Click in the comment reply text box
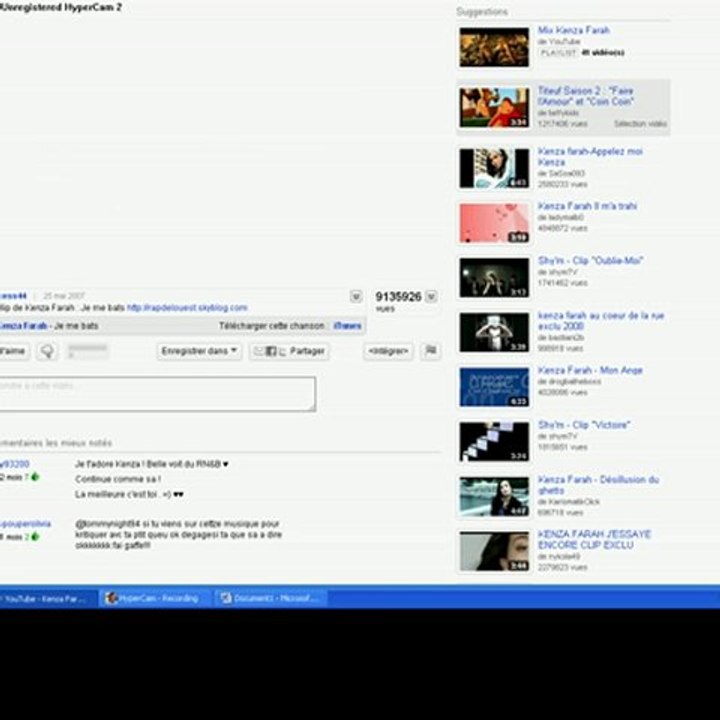Image resolution: width=720 pixels, height=720 pixels. [x=157, y=394]
